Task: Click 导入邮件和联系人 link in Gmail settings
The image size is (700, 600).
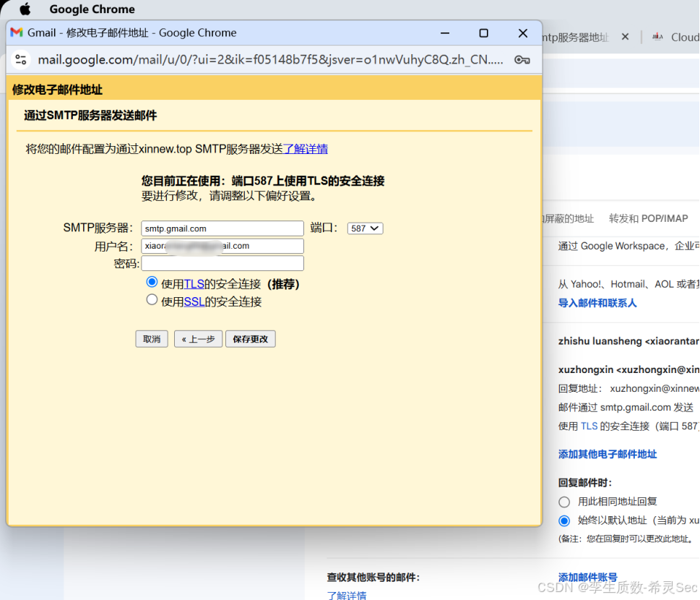Action: coord(597,303)
